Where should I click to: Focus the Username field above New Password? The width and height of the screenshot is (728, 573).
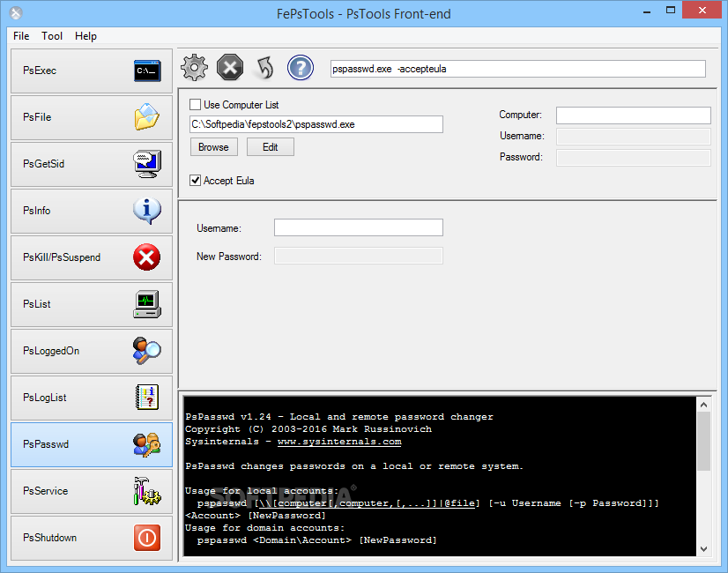[x=359, y=227]
